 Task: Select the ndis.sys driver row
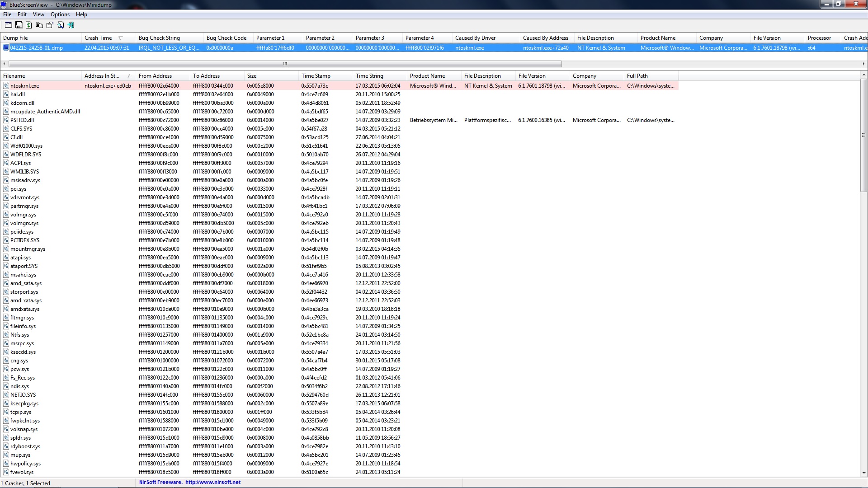pos(339,386)
